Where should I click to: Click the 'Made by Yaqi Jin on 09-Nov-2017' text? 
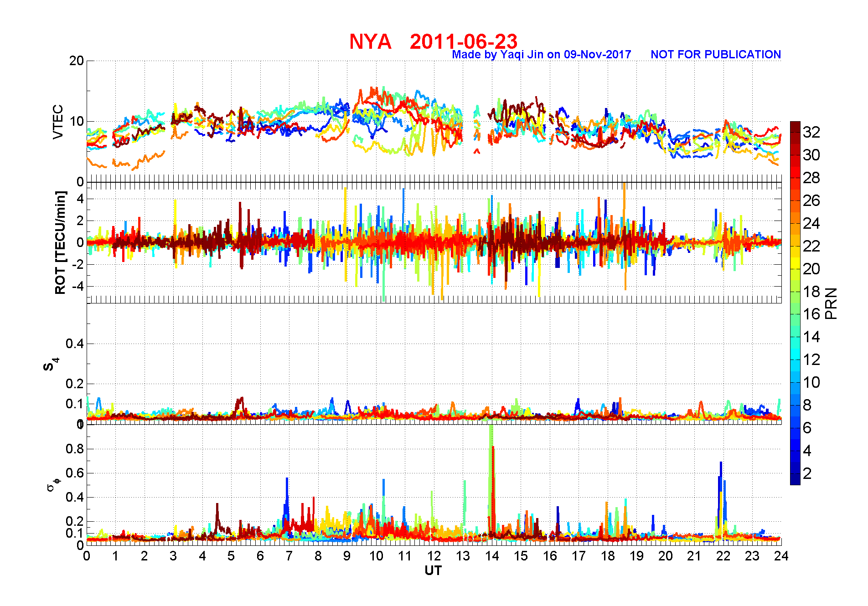click(541, 55)
